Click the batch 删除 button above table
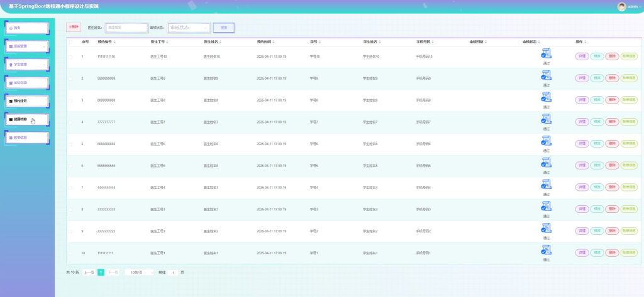Viewport: 644px width, 297px height. tap(74, 27)
